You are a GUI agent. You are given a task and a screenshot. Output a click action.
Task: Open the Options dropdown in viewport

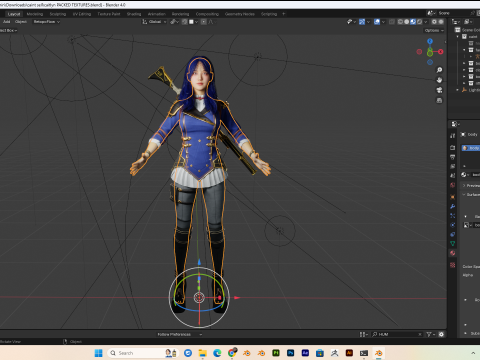[434, 30]
